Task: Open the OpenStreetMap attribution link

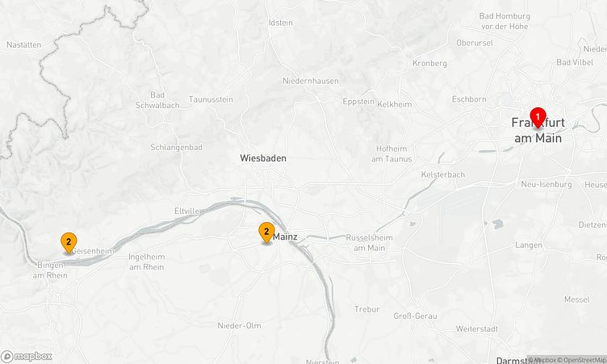Action: 582,360
